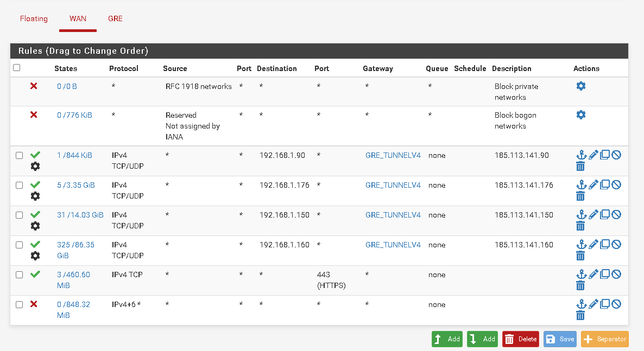The height and width of the screenshot is (351, 644).
Task: Select checkbox for 192.168.1.90 rule
Action: (20, 156)
